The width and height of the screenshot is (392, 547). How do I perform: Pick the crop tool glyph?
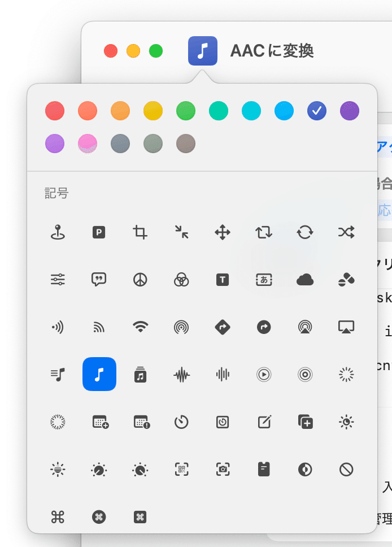[140, 232]
